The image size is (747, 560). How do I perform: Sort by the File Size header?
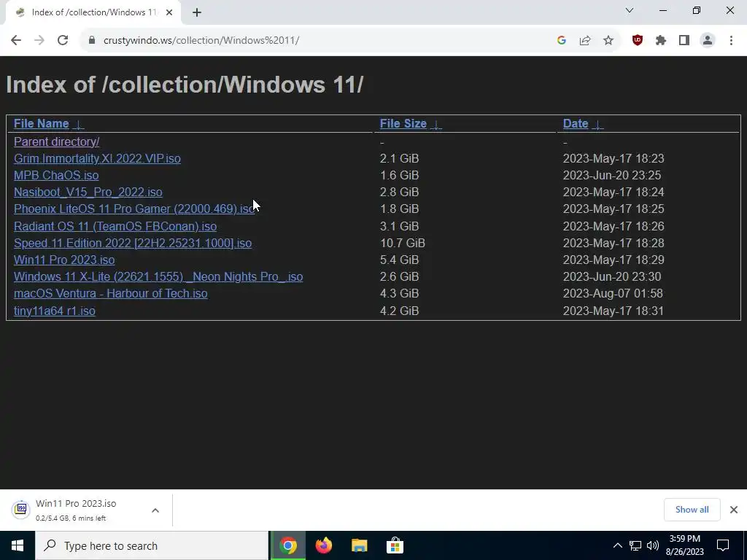pos(403,124)
